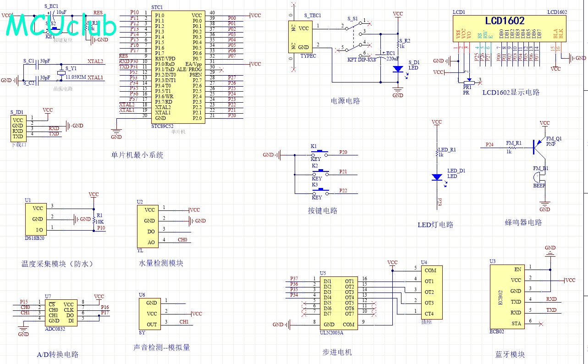The width and height of the screenshot is (588, 364).
Task: Click the LCD1602显示电路 caption
Action: tap(511, 92)
